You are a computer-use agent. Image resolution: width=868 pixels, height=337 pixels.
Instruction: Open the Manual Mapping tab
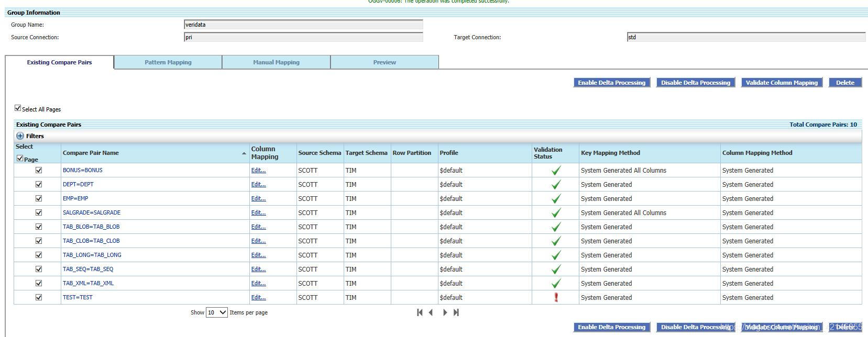276,62
